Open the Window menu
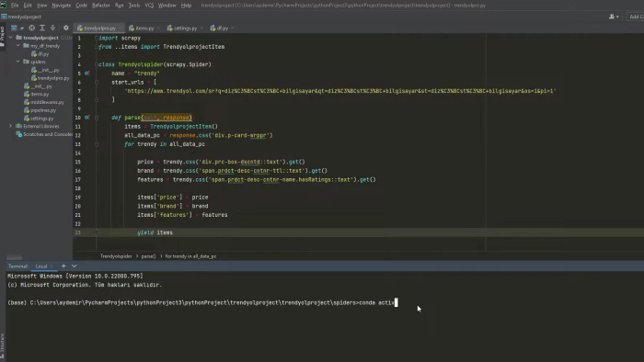 (x=167, y=6)
